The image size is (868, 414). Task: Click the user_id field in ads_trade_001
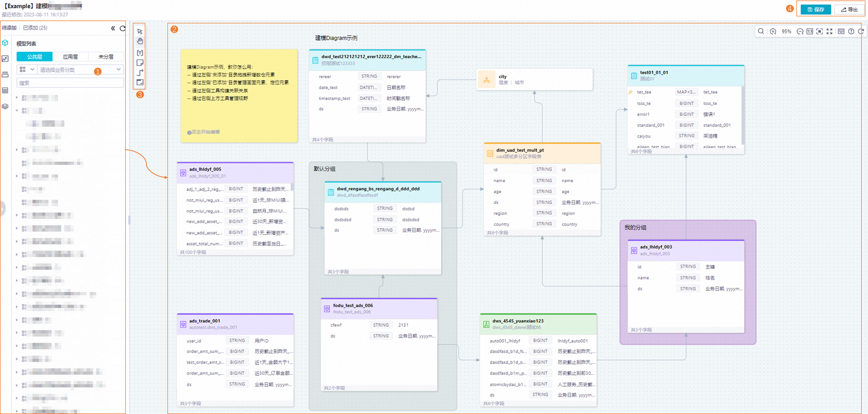point(235,341)
